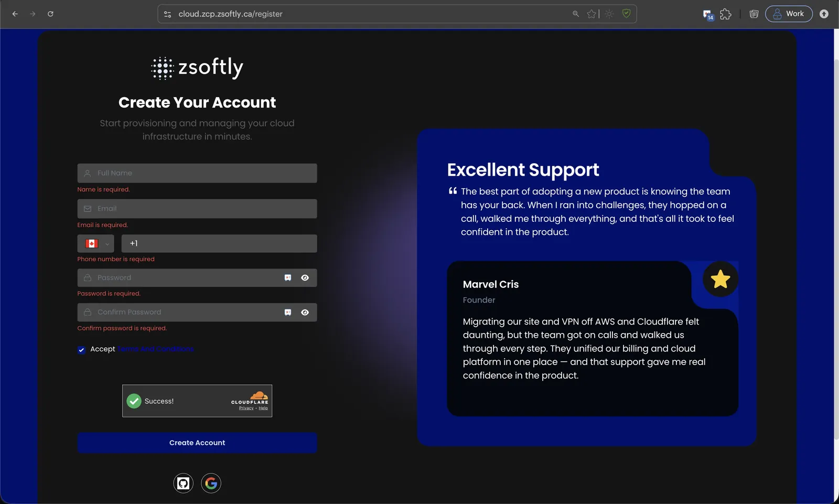Click the Cloudflare logo in captcha widget
The image size is (839, 504).
point(250,398)
